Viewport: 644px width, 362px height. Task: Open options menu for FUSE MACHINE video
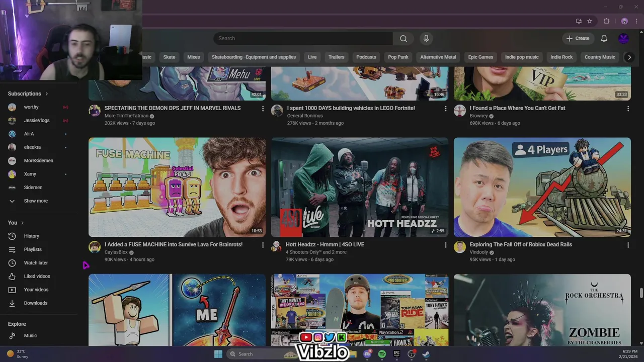click(x=263, y=245)
